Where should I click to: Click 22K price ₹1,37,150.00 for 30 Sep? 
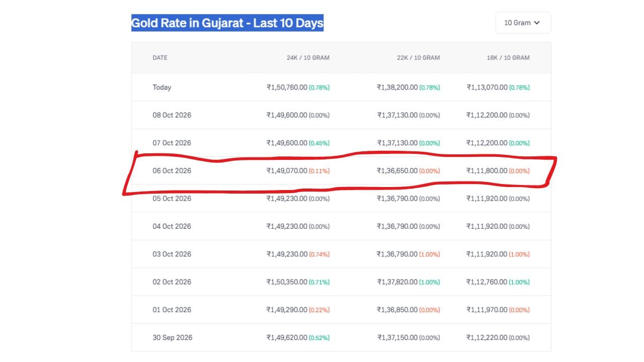pyautogui.click(x=397, y=337)
